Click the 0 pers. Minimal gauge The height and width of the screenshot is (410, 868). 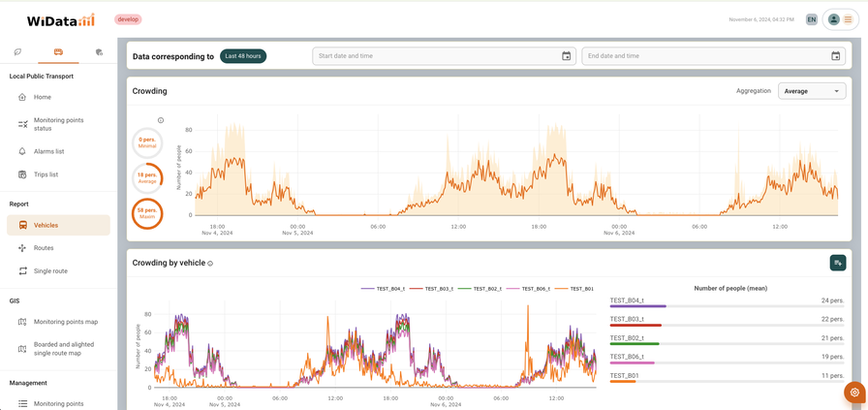(147, 142)
